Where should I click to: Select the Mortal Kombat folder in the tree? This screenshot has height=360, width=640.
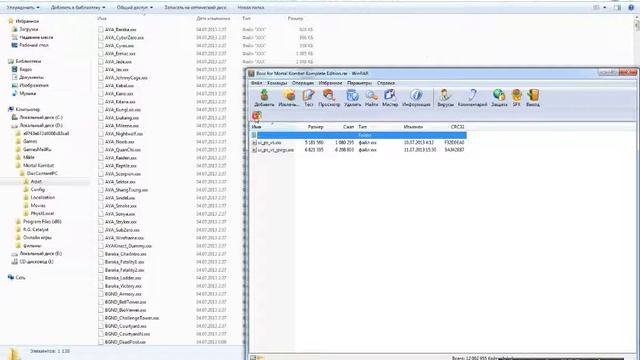(38, 165)
